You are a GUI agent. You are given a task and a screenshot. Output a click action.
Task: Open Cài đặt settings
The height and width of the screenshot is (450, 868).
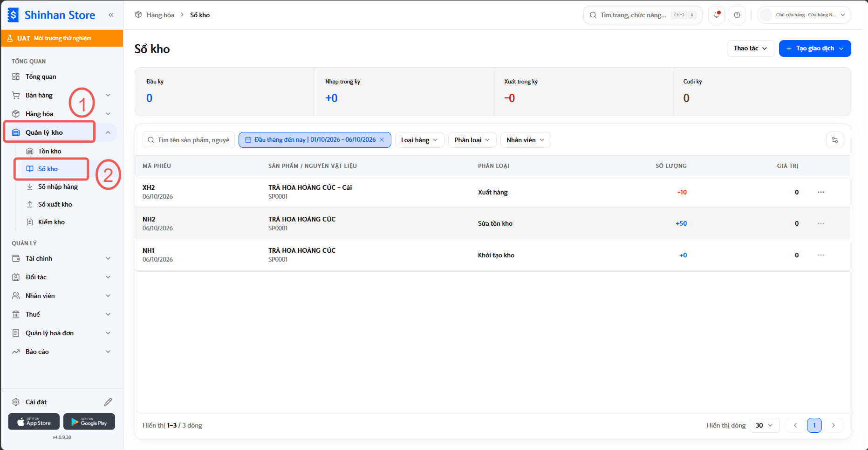(x=36, y=402)
